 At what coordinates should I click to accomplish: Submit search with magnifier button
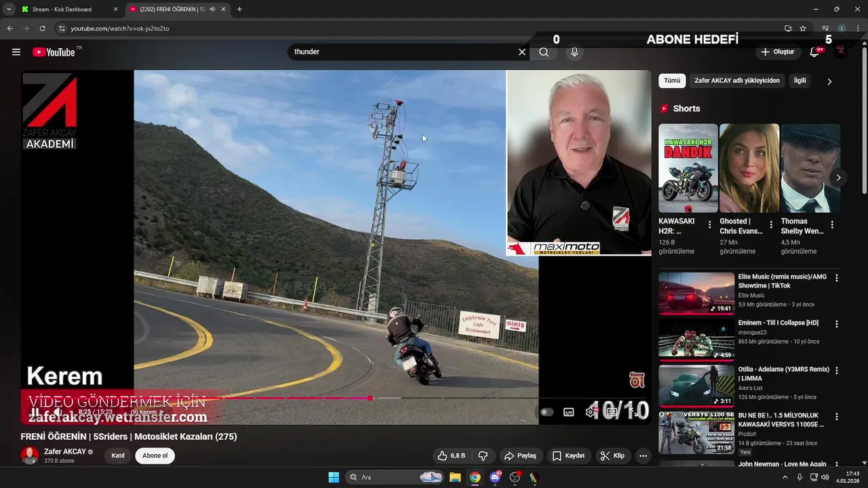(x=544, y=52)
